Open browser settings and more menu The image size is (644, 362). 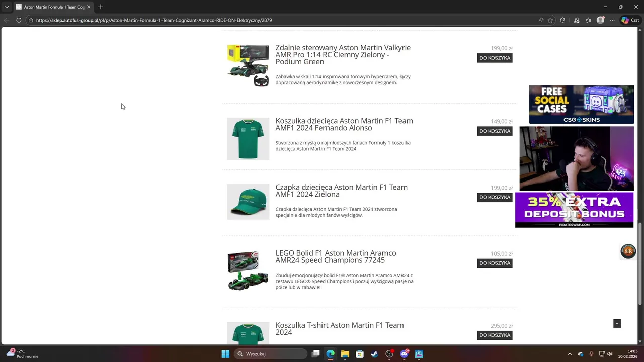point(612,20)
